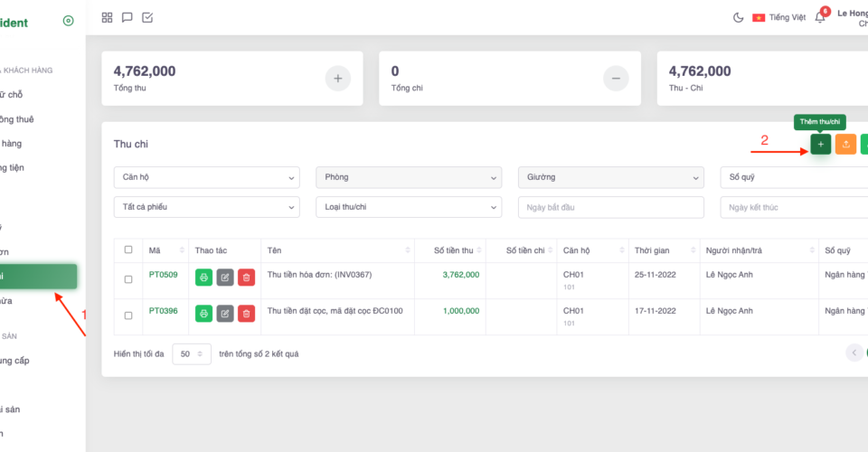Select the checkbox for row PT0509
This screenshot has width=868, height=452.
pos(127,278)
